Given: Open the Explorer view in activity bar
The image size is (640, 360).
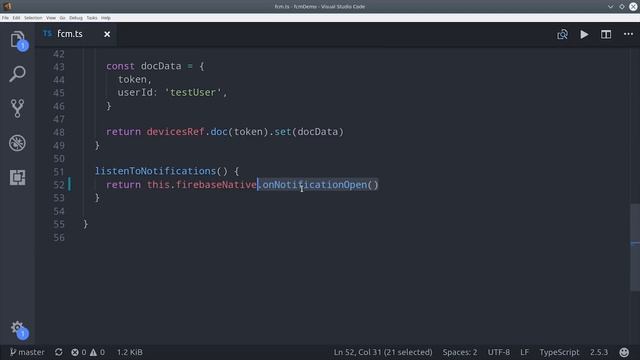Looking at the screenshot, I should tap(17, 40).
